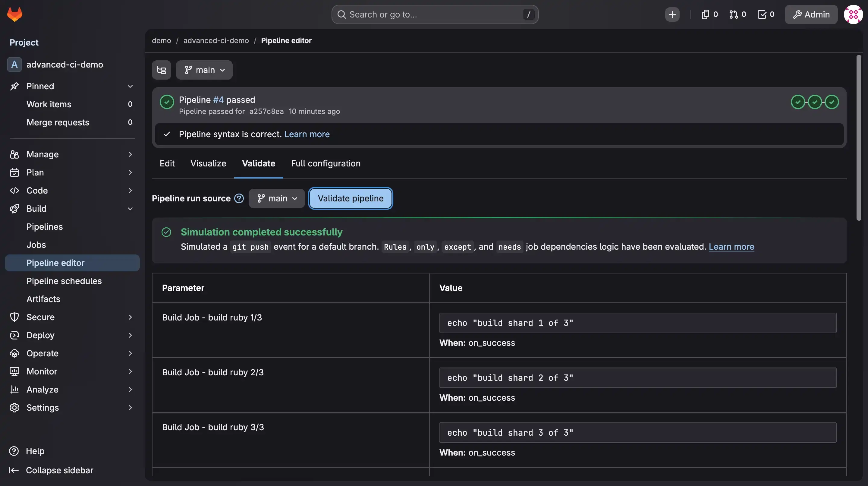Collapse the sidebar
Image resolution: width=868 pixels, height=486 pixels.
51,470
